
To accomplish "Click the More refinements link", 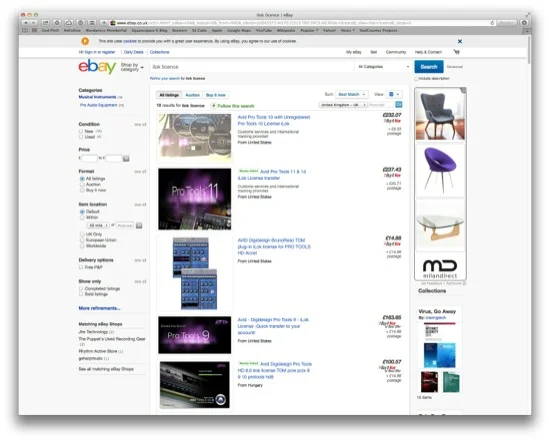I will pos(99,308).
